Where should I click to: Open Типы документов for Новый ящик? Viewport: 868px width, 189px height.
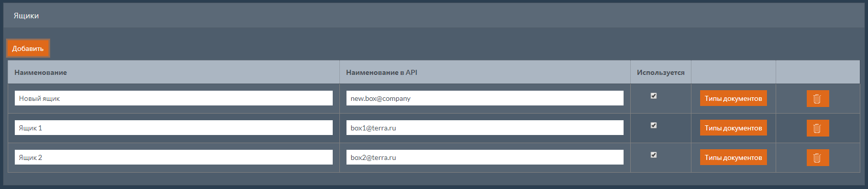click(x=733, y=98)
